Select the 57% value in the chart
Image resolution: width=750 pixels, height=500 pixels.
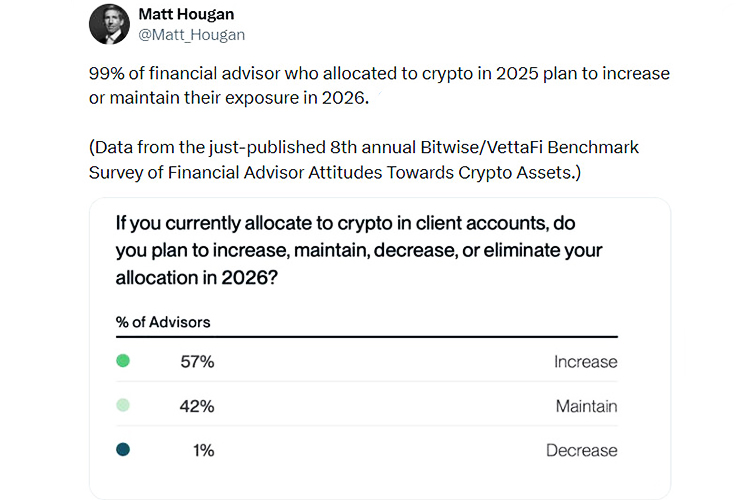tap(196, 362)
